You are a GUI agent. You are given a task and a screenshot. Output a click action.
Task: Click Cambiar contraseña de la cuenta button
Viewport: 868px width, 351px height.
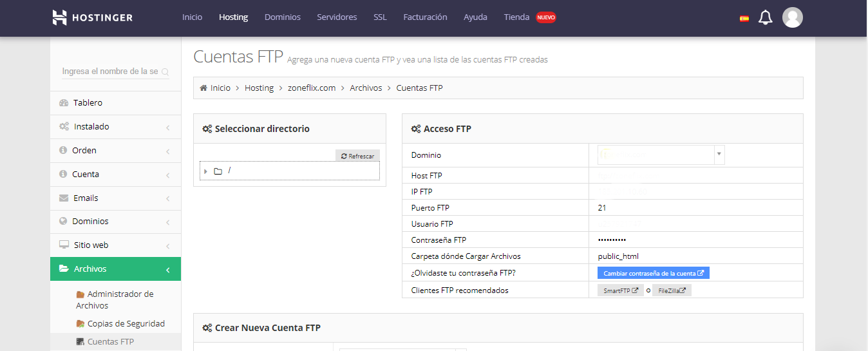tap(653, 273)
